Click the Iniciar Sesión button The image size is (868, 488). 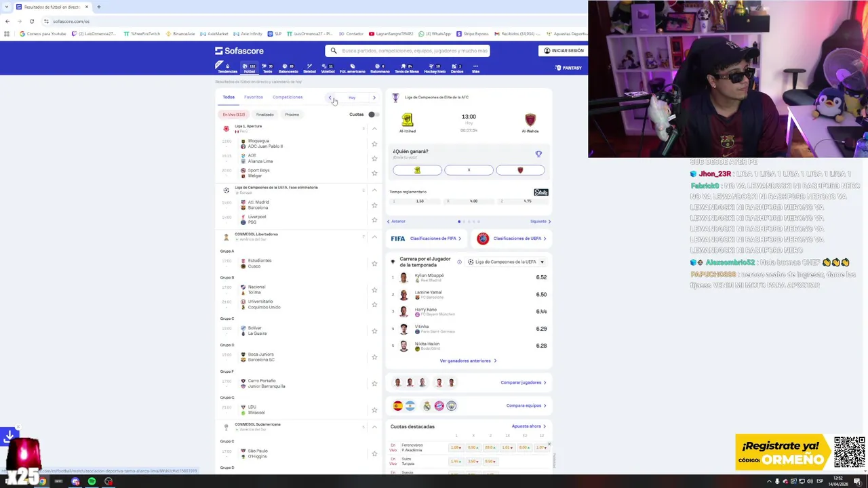[x=563, y=51]
